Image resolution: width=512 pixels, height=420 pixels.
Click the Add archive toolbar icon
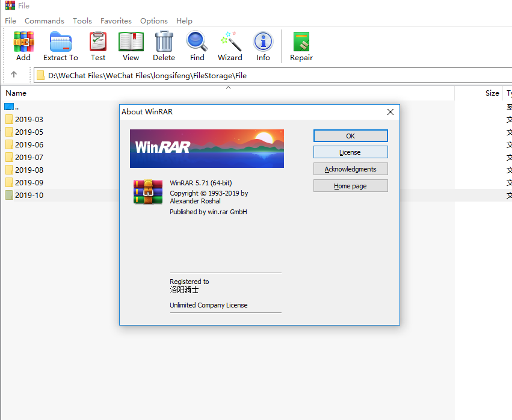click(23, 43)
